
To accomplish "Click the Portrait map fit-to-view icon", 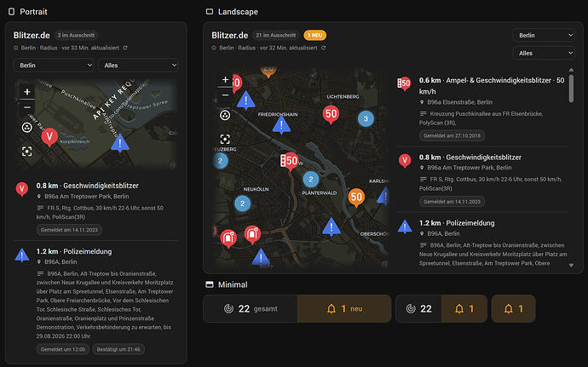I will pyautogui.click(x=27, y=152).
